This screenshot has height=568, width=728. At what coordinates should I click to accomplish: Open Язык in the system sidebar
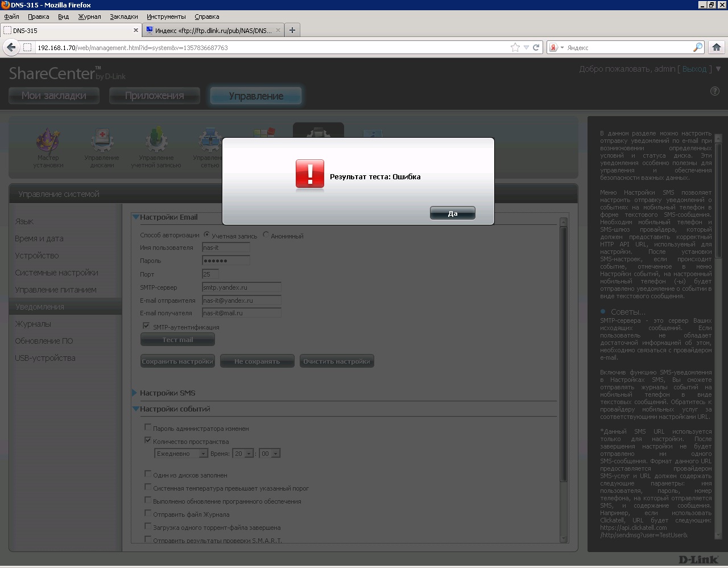[x=24, y=221]
